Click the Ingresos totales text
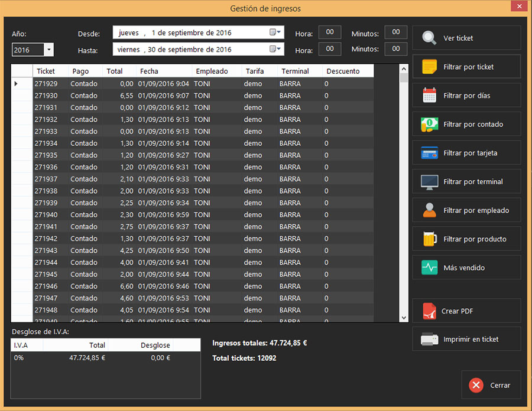Image resolution: width=532 pixels, height=411 pixels. point(259,343)
